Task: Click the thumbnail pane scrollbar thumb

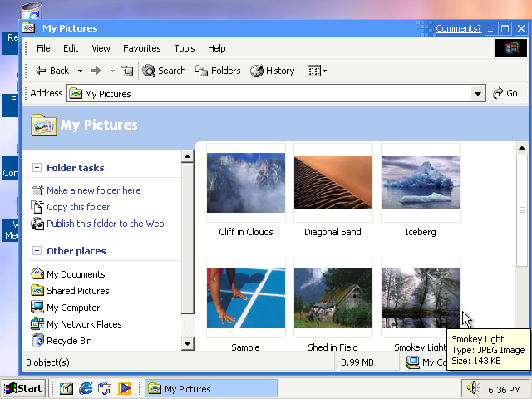Action: click(522, 210)
